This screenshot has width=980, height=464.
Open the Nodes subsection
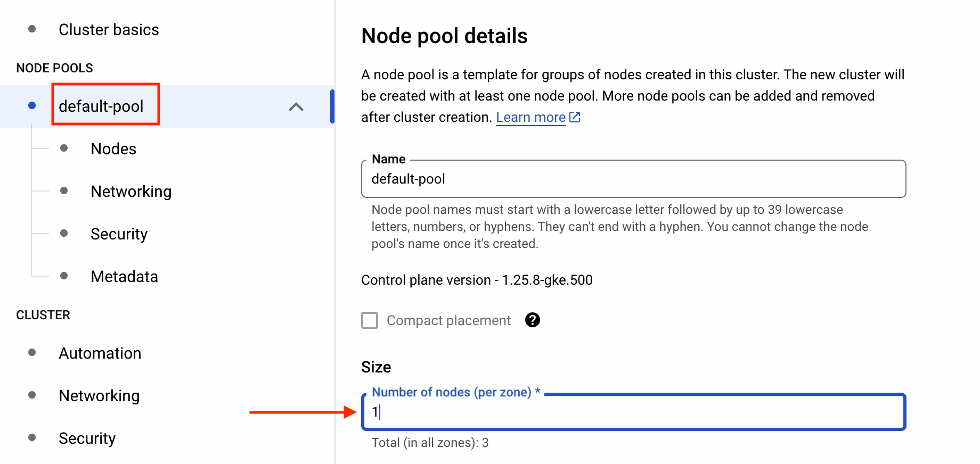113,149
